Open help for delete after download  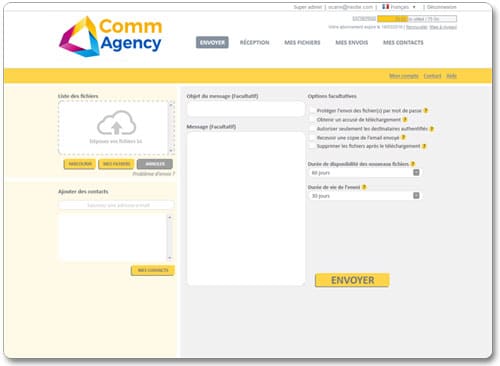(424, 146)
